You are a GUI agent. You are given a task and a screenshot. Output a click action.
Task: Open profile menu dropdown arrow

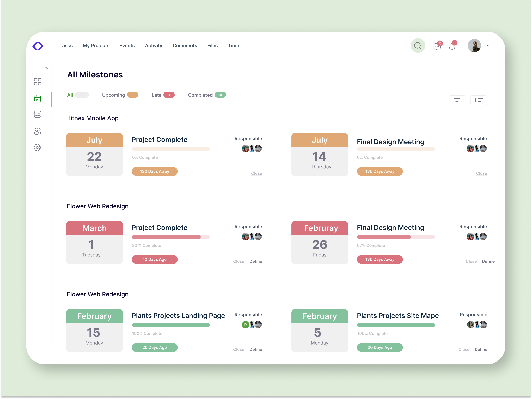coord(488,46)
